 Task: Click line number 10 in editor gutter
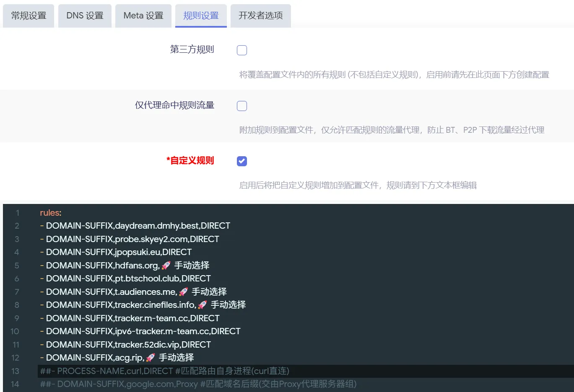(x=15, y=332)
